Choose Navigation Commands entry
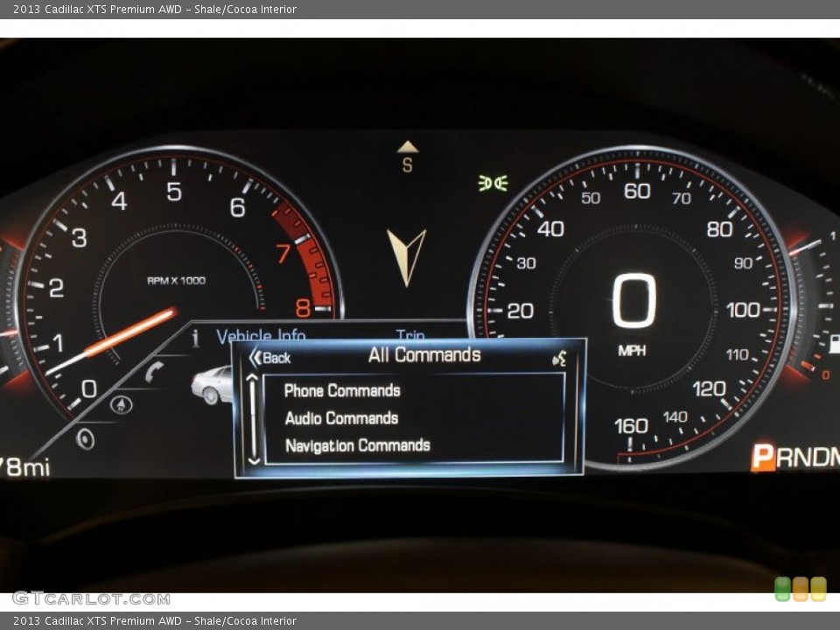The image size is (840, 630). pyautogui.click(x=357, y=445)
